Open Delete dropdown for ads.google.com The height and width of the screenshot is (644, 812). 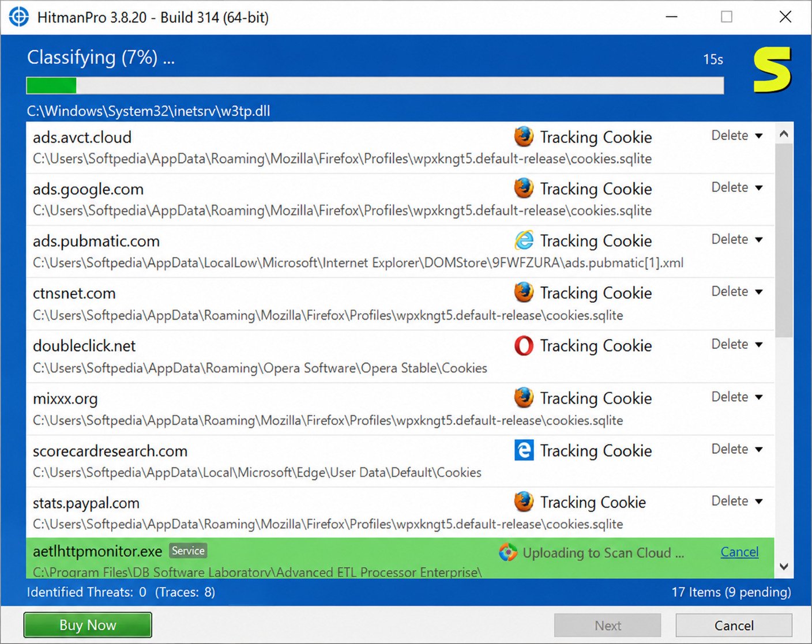click(x=736, y=187)
